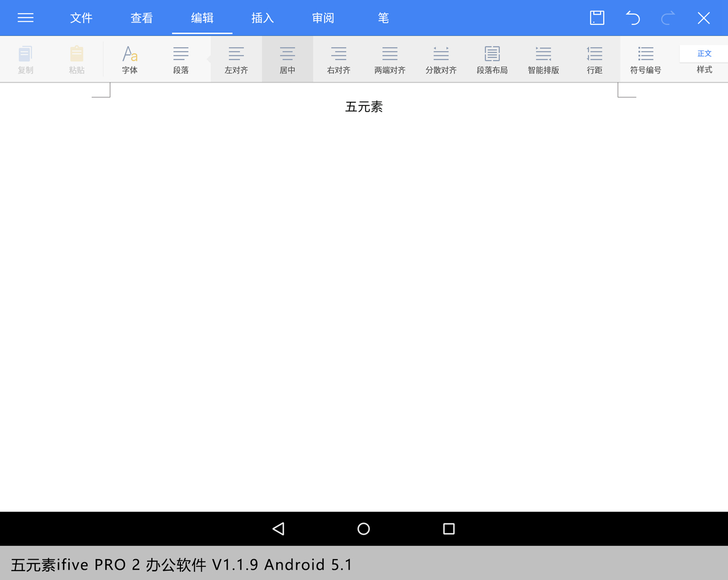The image size is (728, 580).
Task: Save the document with the save icon
Action: click(x=596, y=18)
